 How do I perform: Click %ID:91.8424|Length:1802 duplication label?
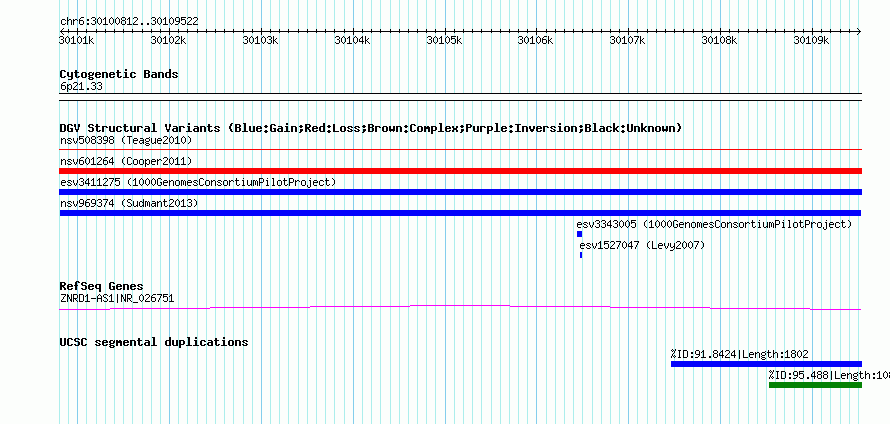[x=740, y=355]
